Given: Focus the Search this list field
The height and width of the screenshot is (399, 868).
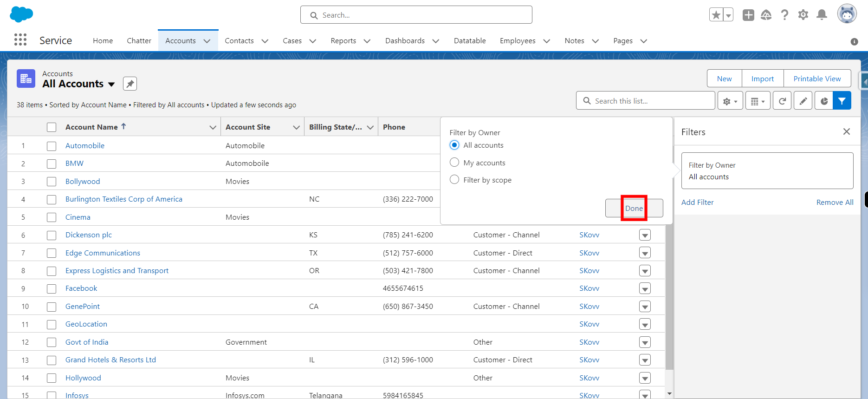Looking at the screenshot, I should coord(645,101).
